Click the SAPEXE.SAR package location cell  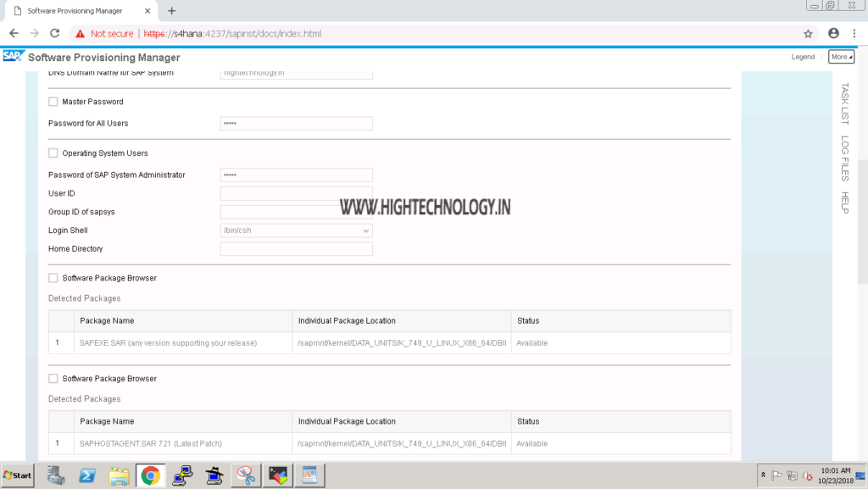(402, 343)
